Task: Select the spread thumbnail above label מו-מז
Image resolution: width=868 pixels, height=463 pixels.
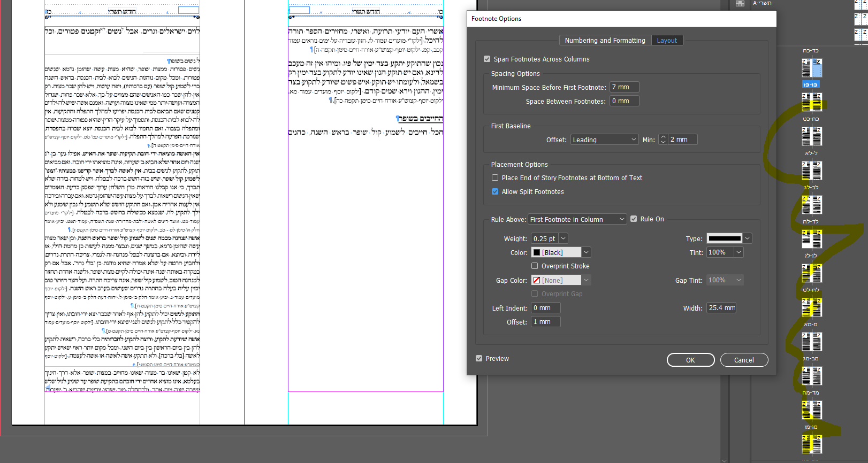Action: 811,411
